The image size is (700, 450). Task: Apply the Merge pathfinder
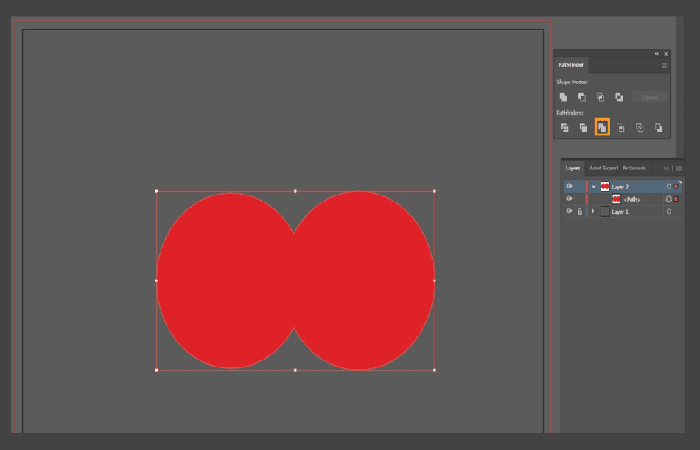(602, 127)
